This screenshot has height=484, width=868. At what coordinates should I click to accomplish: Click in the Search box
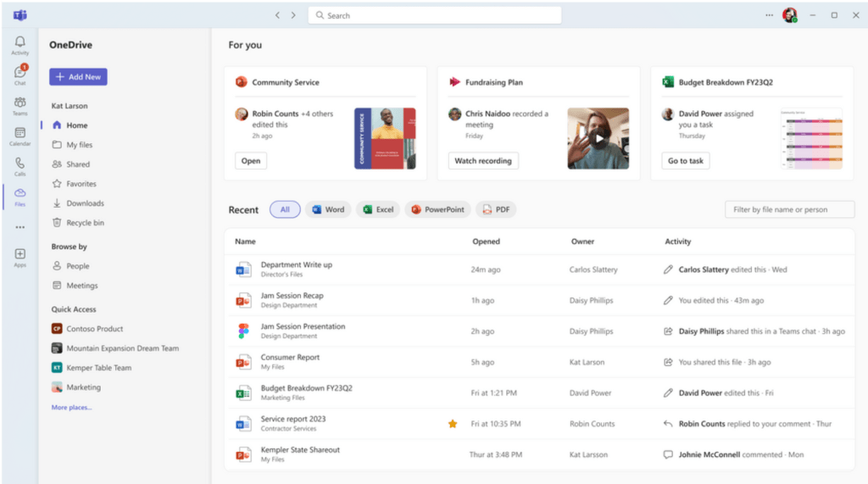click(435, 15)
